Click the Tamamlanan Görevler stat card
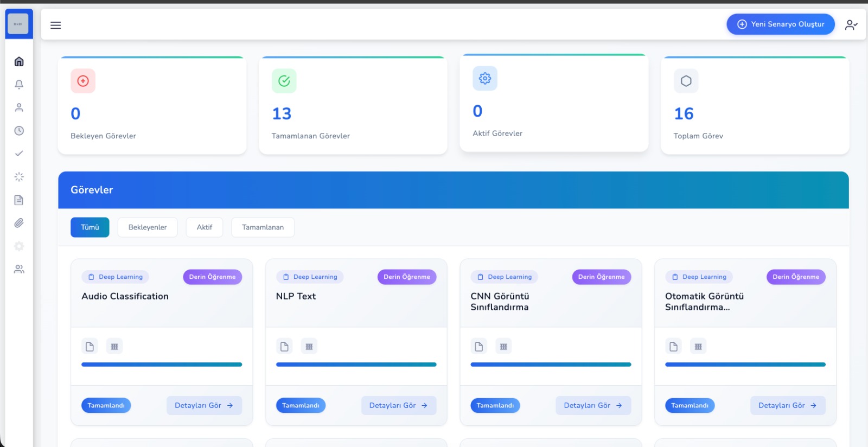 tap(353, 106)
